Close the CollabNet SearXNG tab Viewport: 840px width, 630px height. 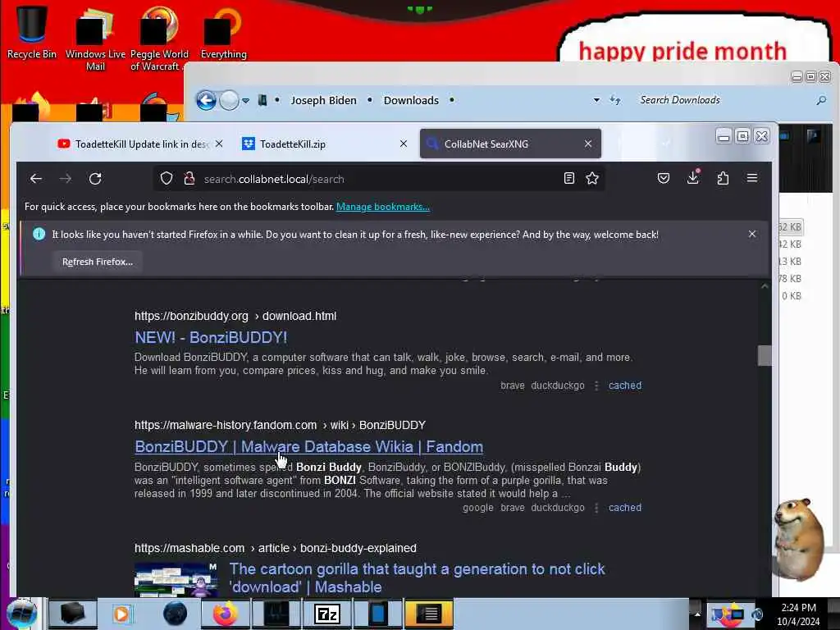587,144
